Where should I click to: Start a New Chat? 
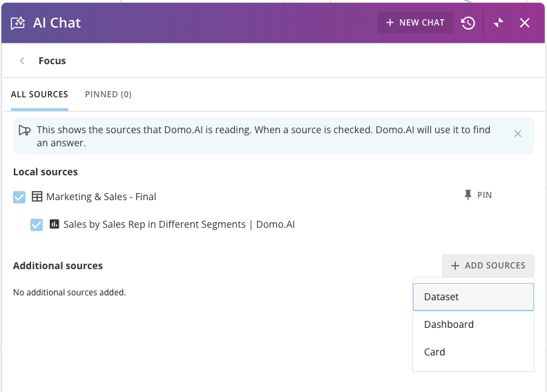pyautogui.click(x=415, y=23)
